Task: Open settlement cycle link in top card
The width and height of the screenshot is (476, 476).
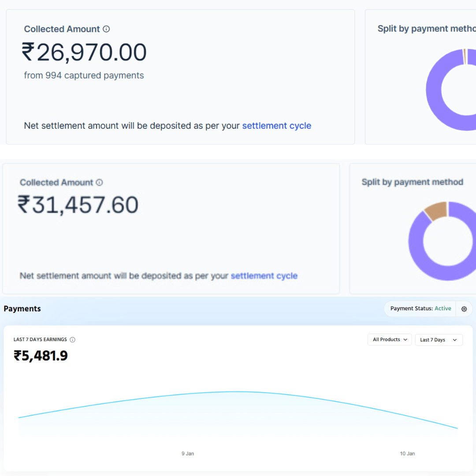Action: [x=276, y=126]
